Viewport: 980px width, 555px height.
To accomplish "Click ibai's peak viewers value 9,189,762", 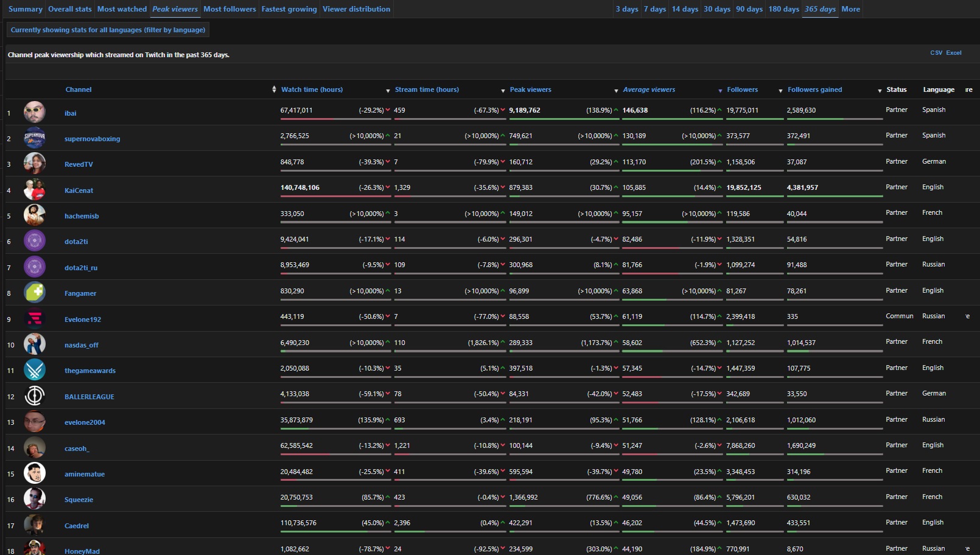I will coord(525,110).
